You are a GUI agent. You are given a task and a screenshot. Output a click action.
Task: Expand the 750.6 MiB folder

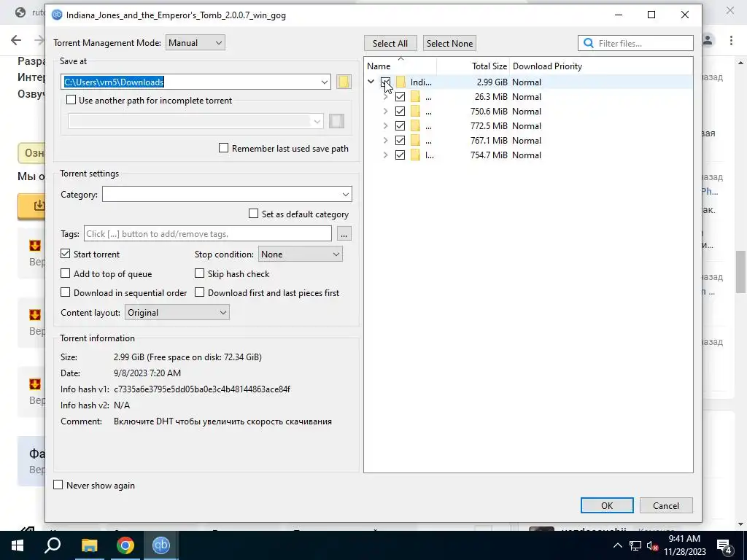tap(385, 112)
